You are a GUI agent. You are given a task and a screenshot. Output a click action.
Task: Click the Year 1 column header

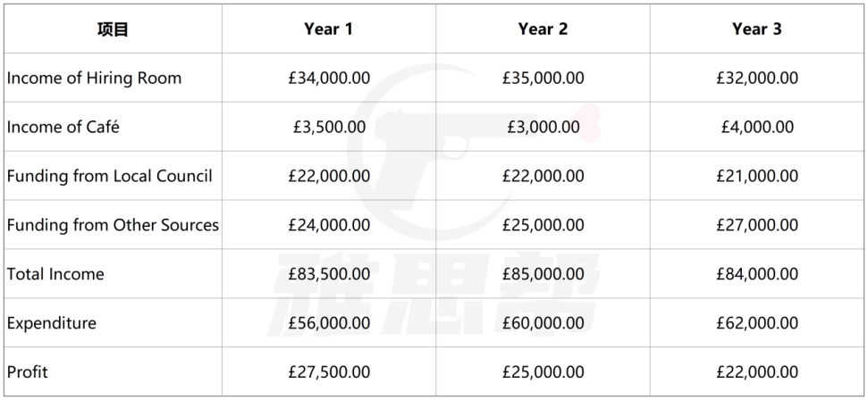(x=328, y=29)
